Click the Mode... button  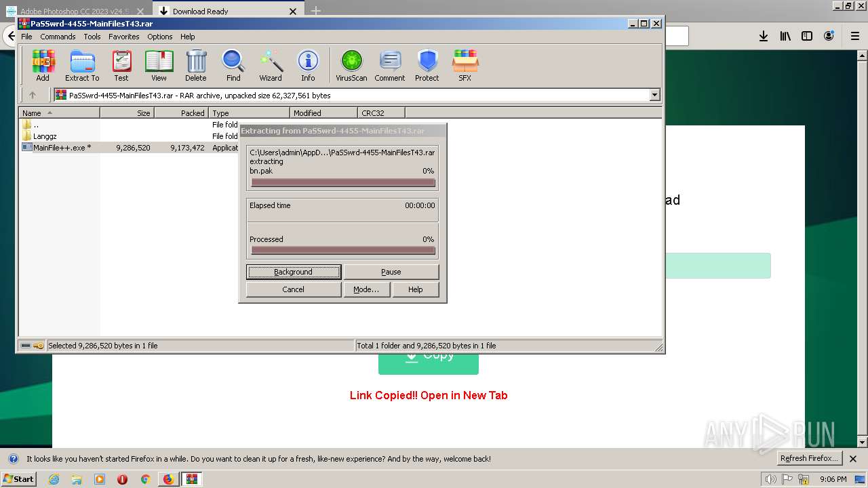point(366,289)
